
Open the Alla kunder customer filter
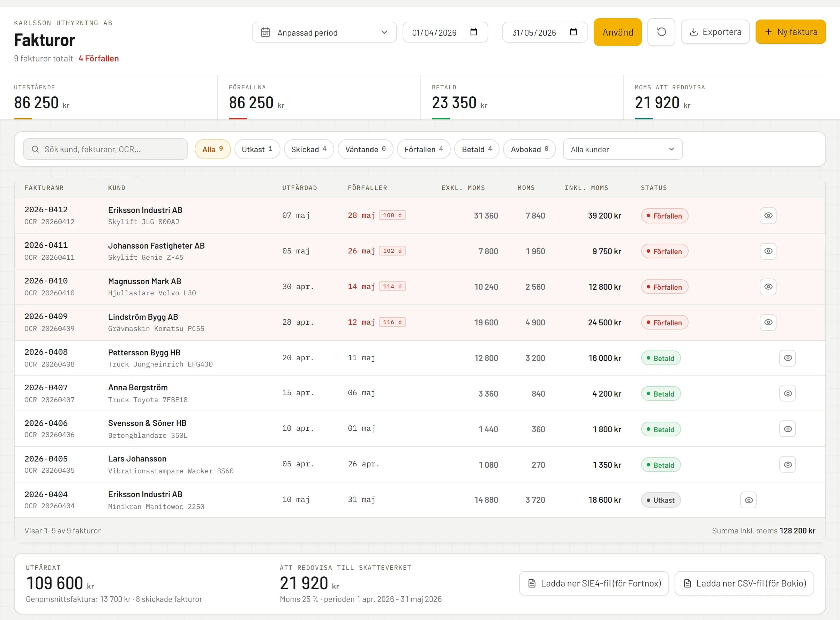coord(622,149)
